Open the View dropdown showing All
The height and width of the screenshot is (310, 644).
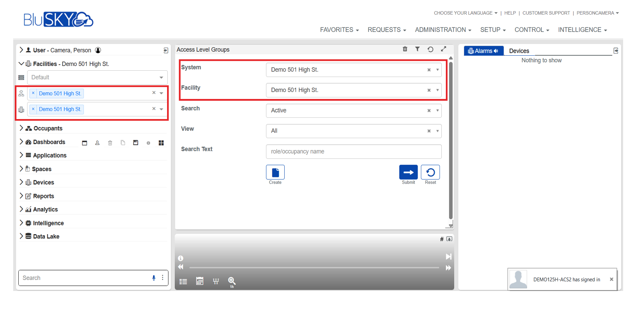pos(437,131)
